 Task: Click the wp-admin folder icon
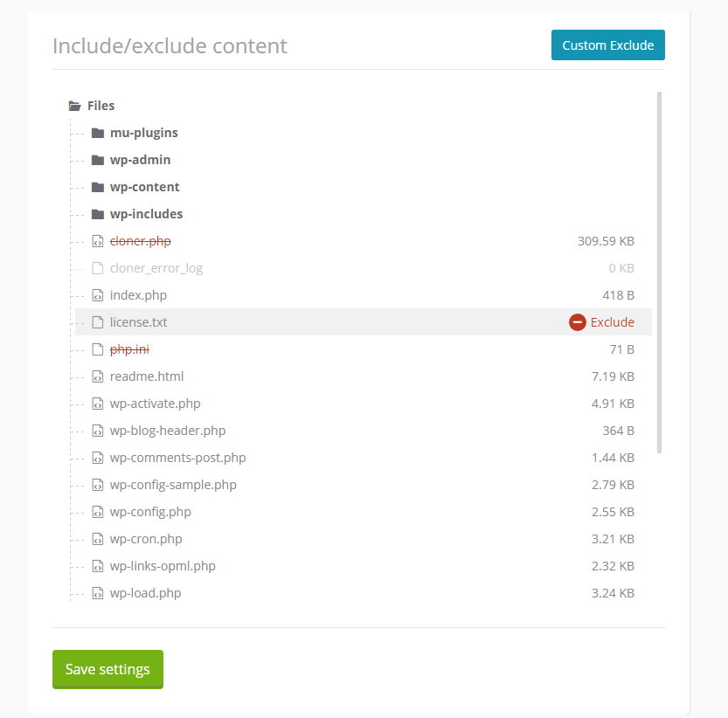click(98, 160)
